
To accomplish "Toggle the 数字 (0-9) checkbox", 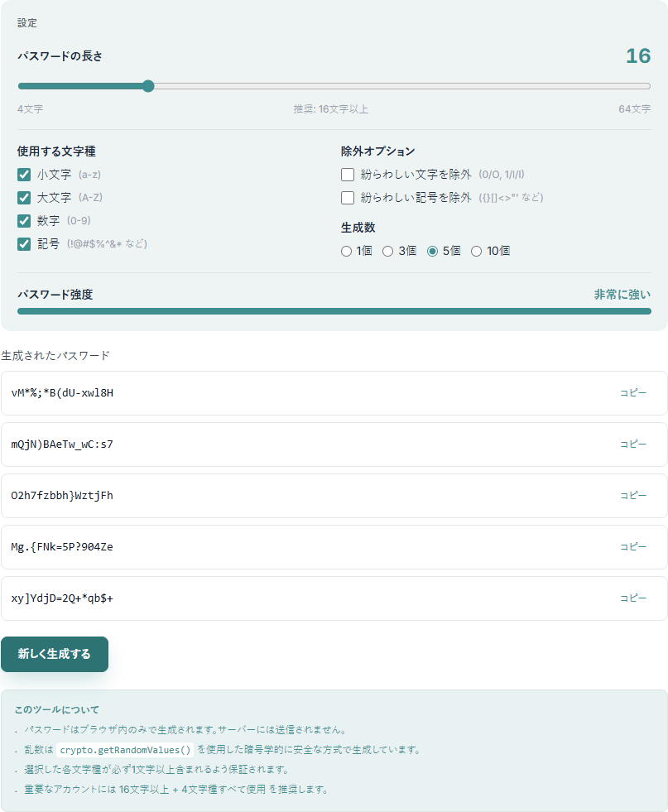I will pos(24,221).
